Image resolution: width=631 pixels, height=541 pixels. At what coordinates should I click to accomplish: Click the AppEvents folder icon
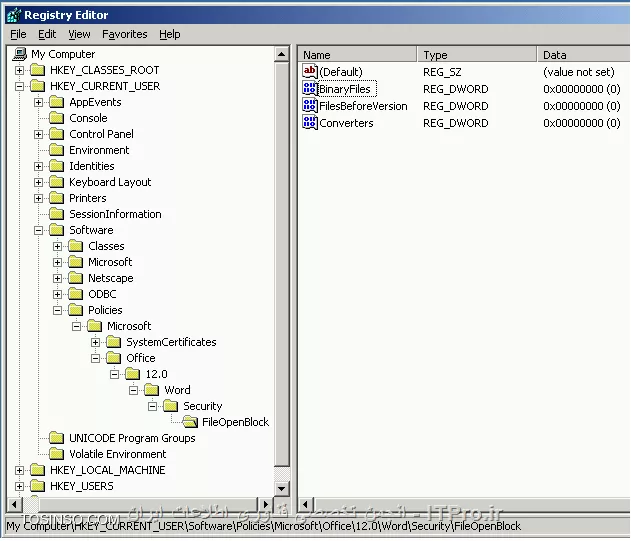57,102
